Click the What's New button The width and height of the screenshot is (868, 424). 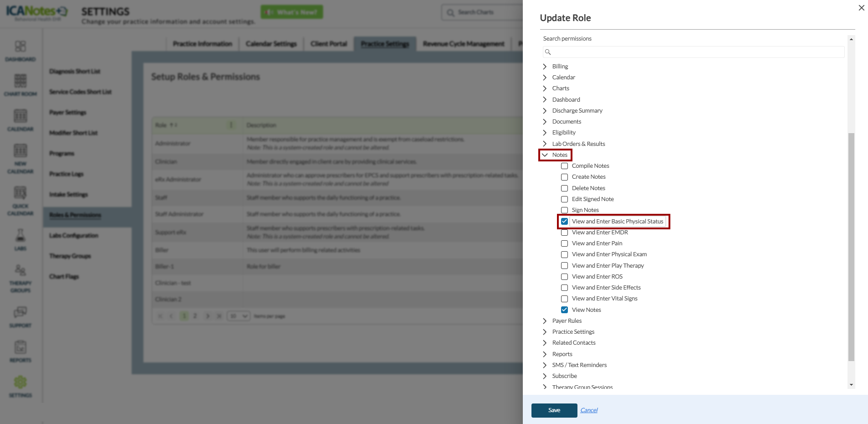pos(292,12)
